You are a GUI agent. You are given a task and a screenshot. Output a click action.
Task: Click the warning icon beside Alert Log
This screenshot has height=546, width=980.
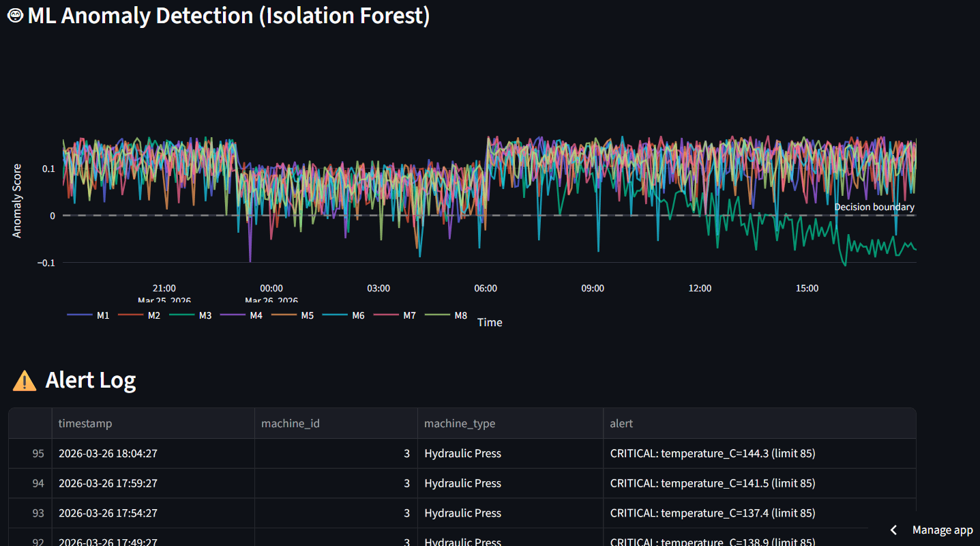[x=25, y=380]
